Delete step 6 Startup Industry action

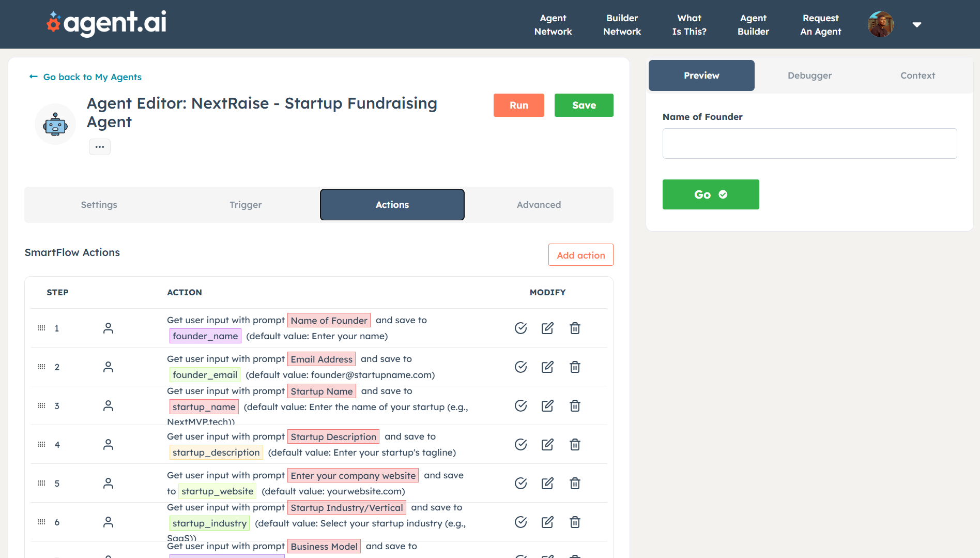pos(575,522)
